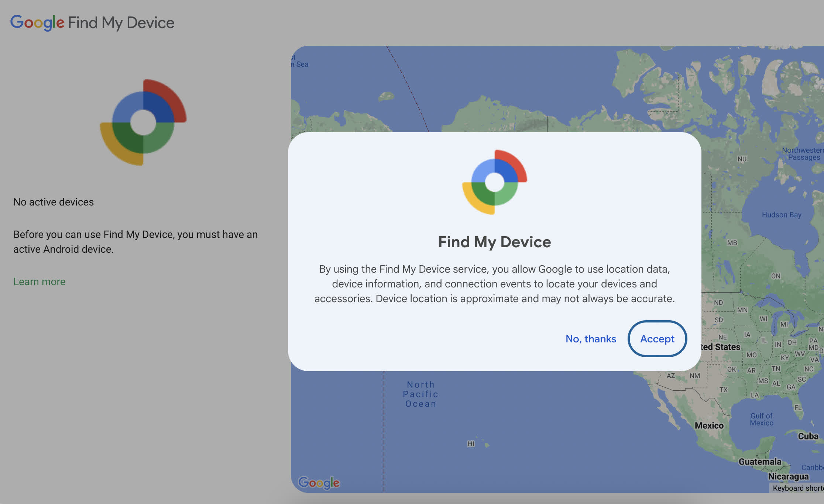Click the Google logo in the header
Screen dimensions: 824x504
pos(37,23)
